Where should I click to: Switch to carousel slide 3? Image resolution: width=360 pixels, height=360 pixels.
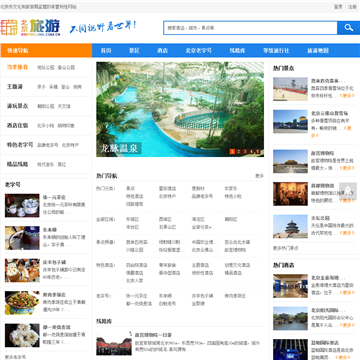(x=245, y=152)
